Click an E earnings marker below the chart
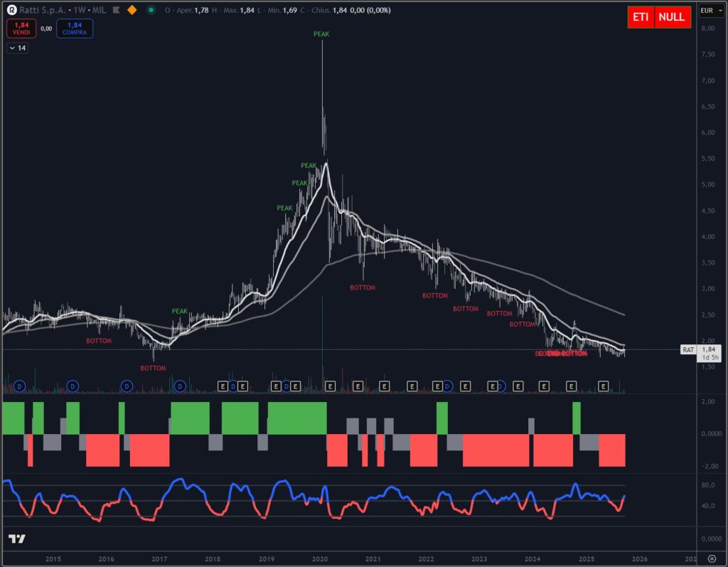 [x=329, y=385]
